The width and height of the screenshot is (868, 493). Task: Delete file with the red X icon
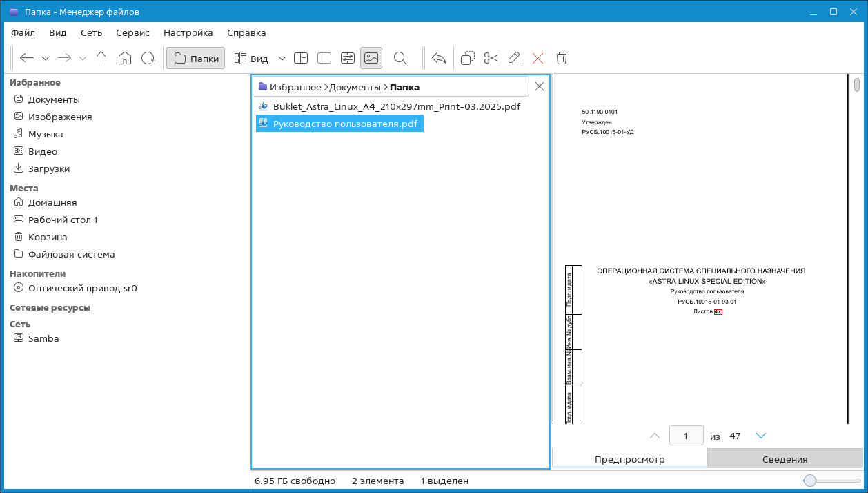[538, 58]
